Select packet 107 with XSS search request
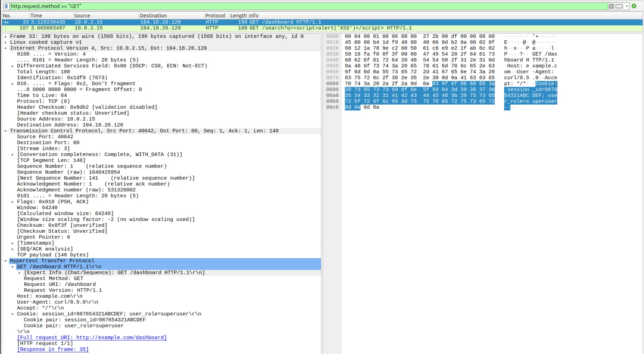 point(242,28)
